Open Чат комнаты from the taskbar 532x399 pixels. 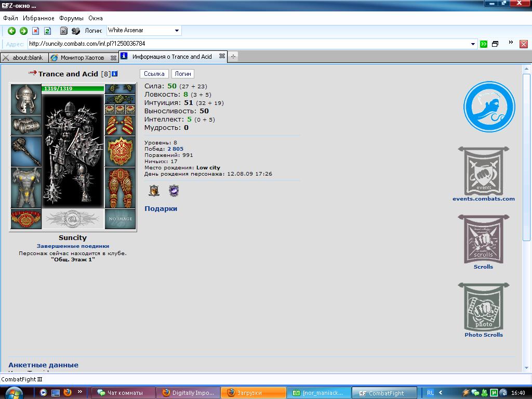pyautogui.click(x=124, y=393)
